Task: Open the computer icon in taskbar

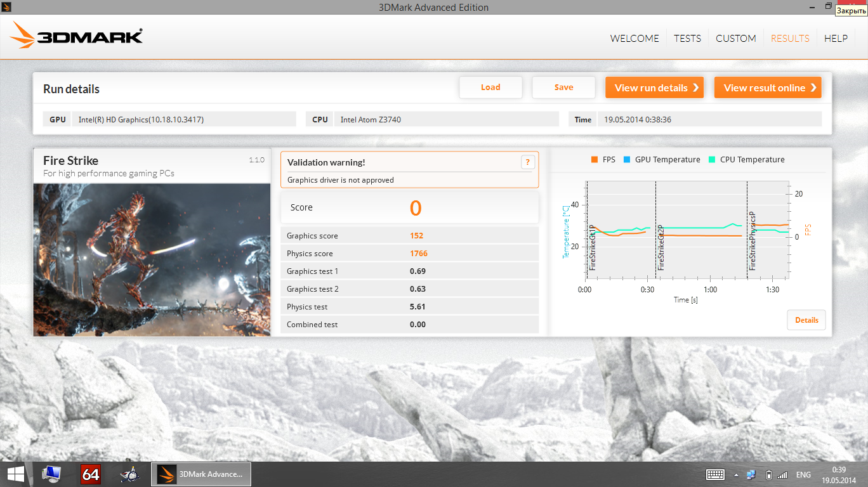Action: point(51,474)
